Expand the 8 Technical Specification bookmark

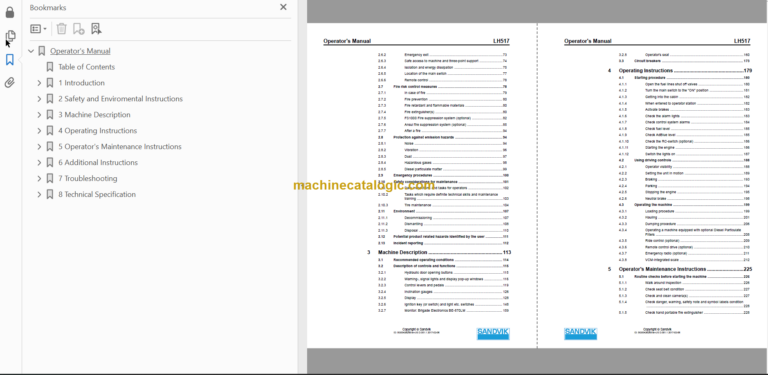[x=39, y=194]
